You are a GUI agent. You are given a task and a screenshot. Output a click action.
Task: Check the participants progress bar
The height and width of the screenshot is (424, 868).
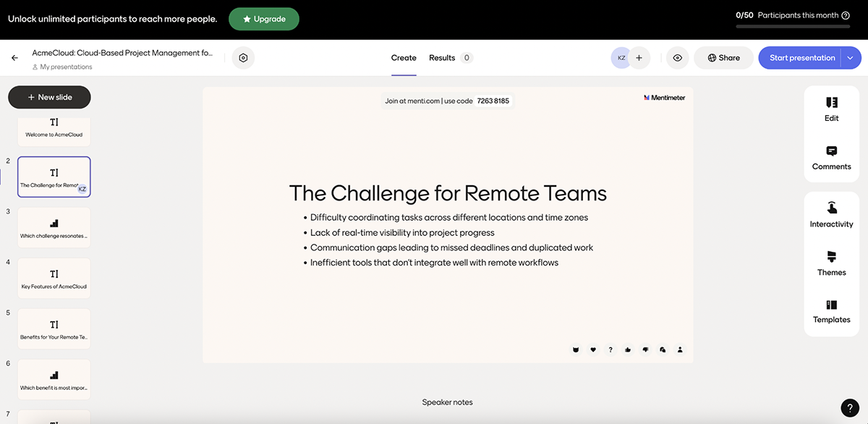793,27
